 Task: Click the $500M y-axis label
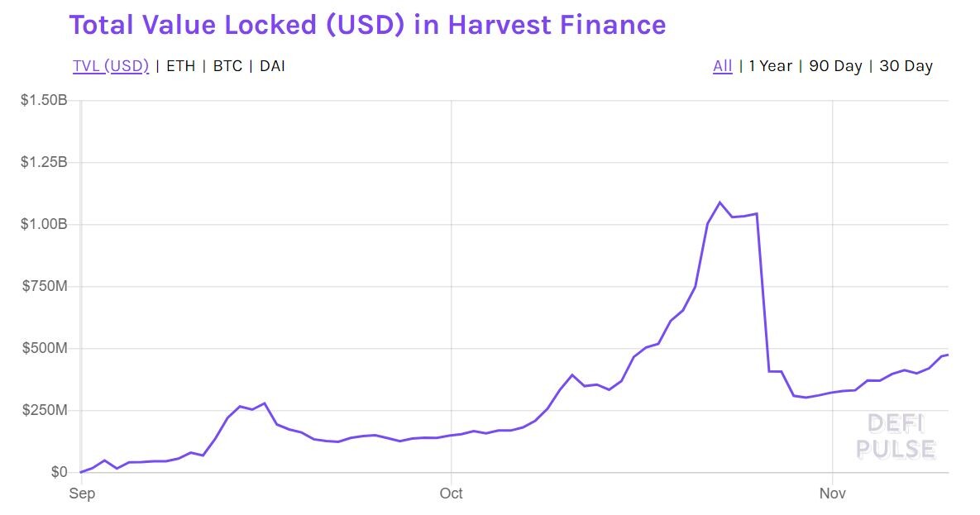[x=45, y=348]
